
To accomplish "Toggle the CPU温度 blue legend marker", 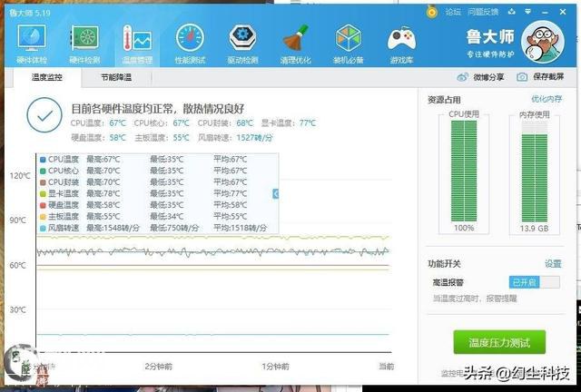I will (x=43, y=160).
